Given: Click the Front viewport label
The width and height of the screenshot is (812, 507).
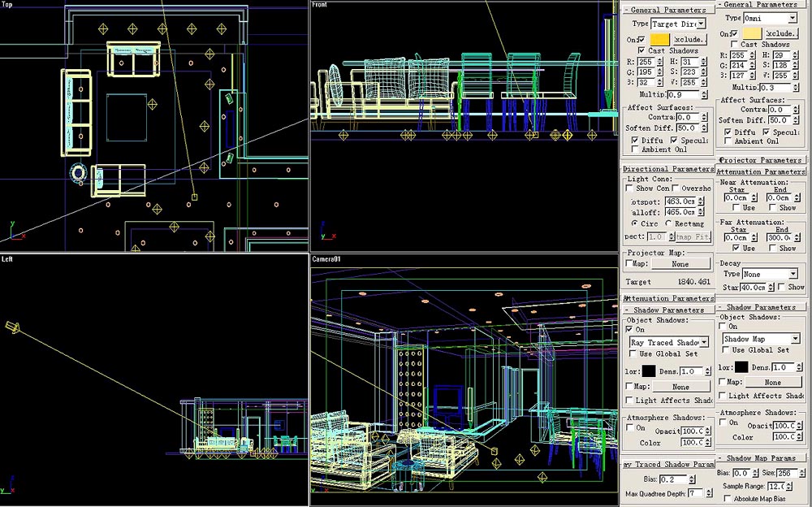Looking at the screenshot, I should (319, 5).
